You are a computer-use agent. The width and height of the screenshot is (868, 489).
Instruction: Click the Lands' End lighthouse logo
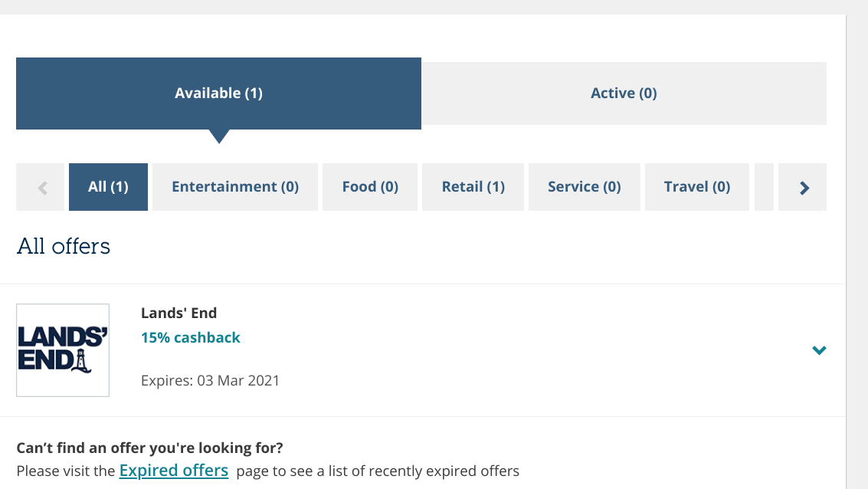[63, 350]
